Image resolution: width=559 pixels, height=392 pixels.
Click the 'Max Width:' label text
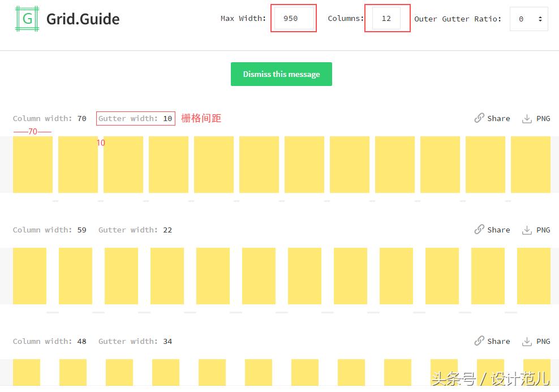click(x=243, y=19)
